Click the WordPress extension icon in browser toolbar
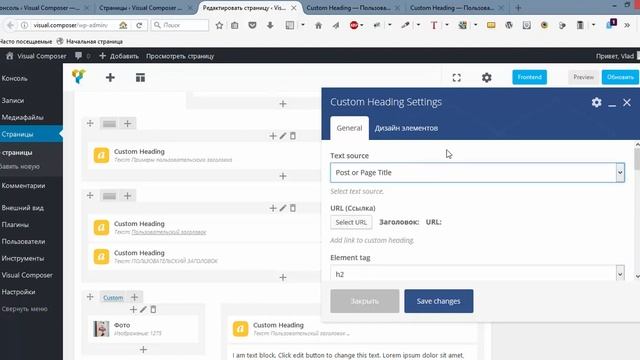The image size is (640, 360). 509,25
